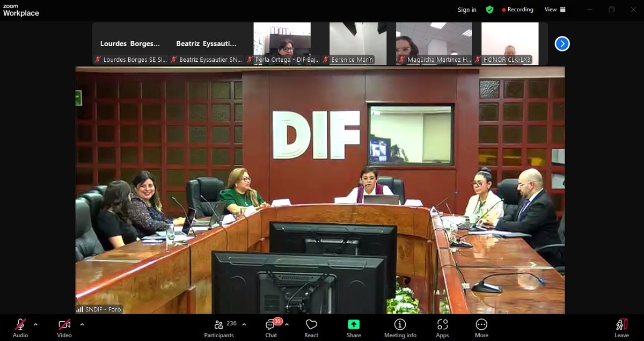The width and height of the screenshot is (644, 341).
Task: Expand the chat options chevron
Action: pyautogui.click(x=287, y=324)
